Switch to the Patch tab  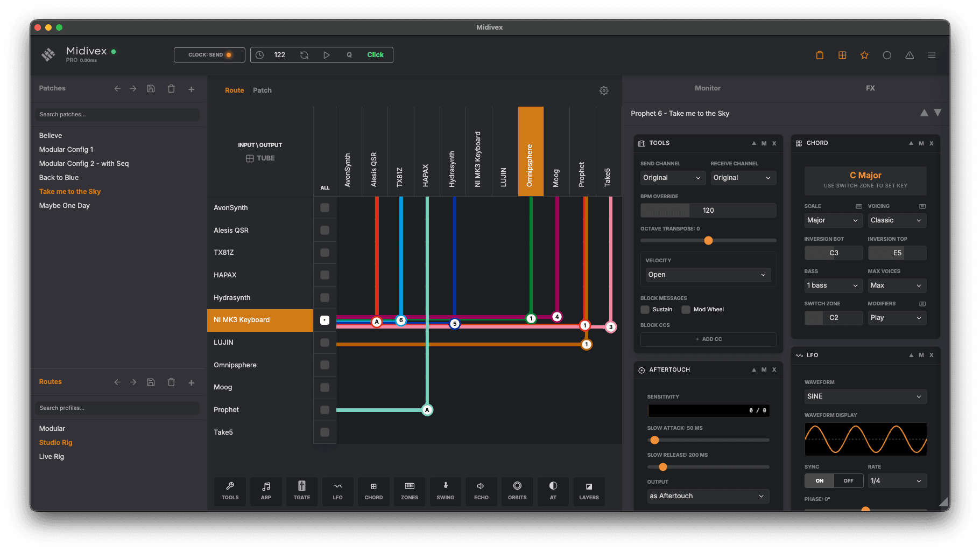click(x=262, y=90)
